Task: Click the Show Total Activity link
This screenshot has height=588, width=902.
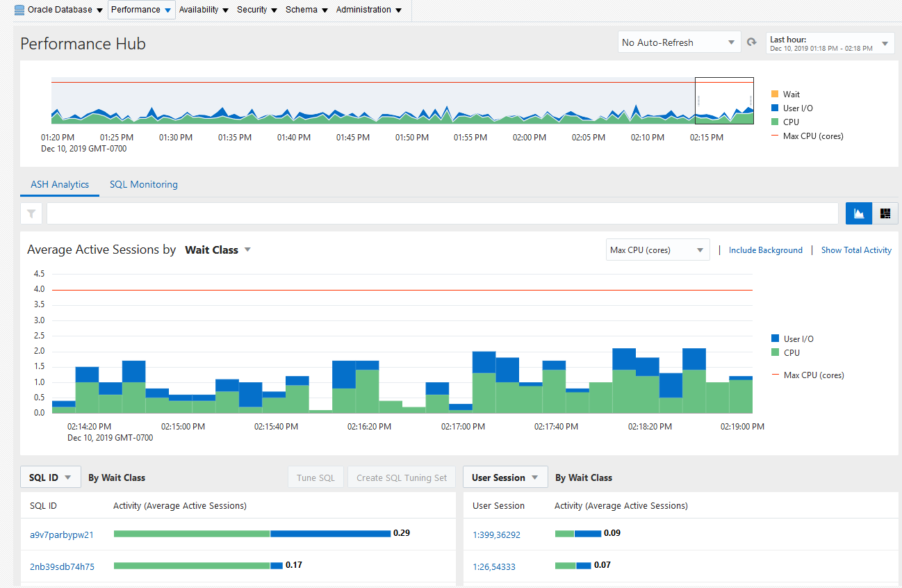Action: pos(856,250)
